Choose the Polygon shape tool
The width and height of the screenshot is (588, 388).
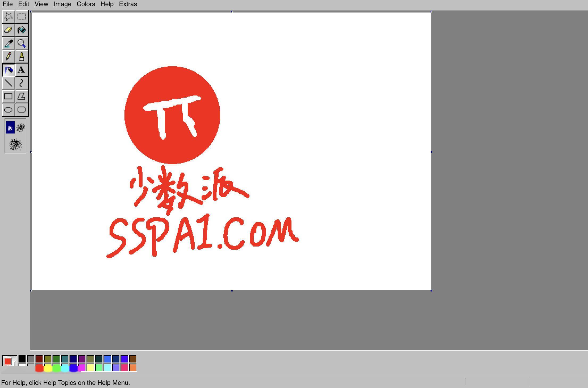tap(22, 96)
